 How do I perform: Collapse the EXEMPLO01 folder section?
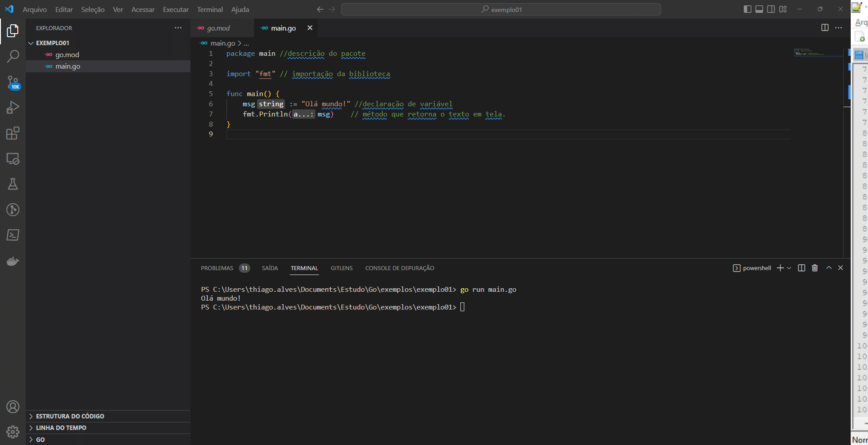tap(108, 43)
